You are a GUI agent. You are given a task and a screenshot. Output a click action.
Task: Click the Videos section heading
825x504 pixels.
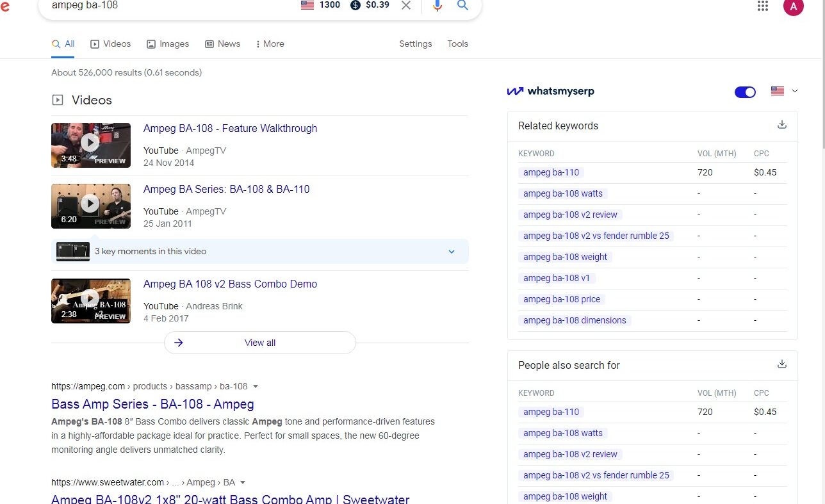(92, 100)
